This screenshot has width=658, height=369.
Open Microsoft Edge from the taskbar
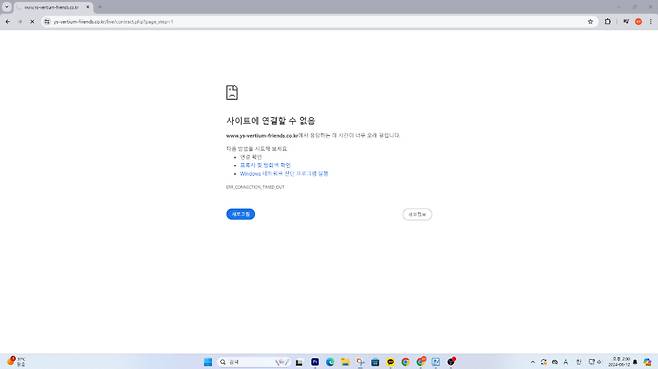tap(330, 361)
